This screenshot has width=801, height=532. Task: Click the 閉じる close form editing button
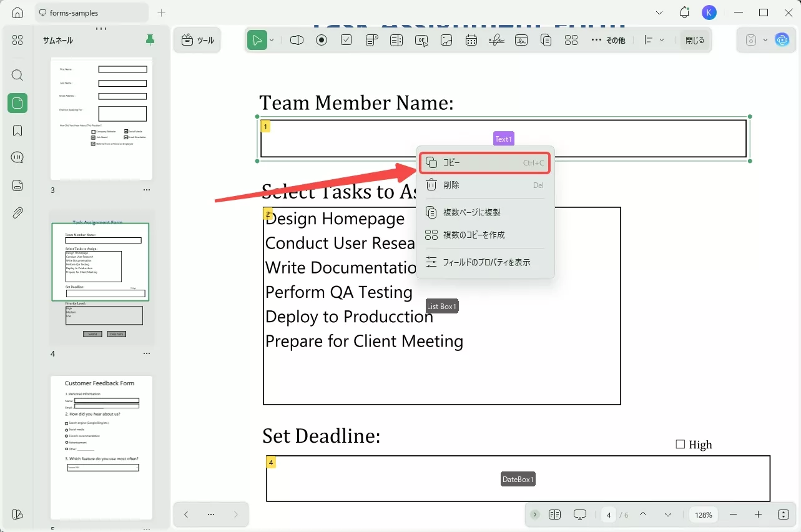coord(695,40)
